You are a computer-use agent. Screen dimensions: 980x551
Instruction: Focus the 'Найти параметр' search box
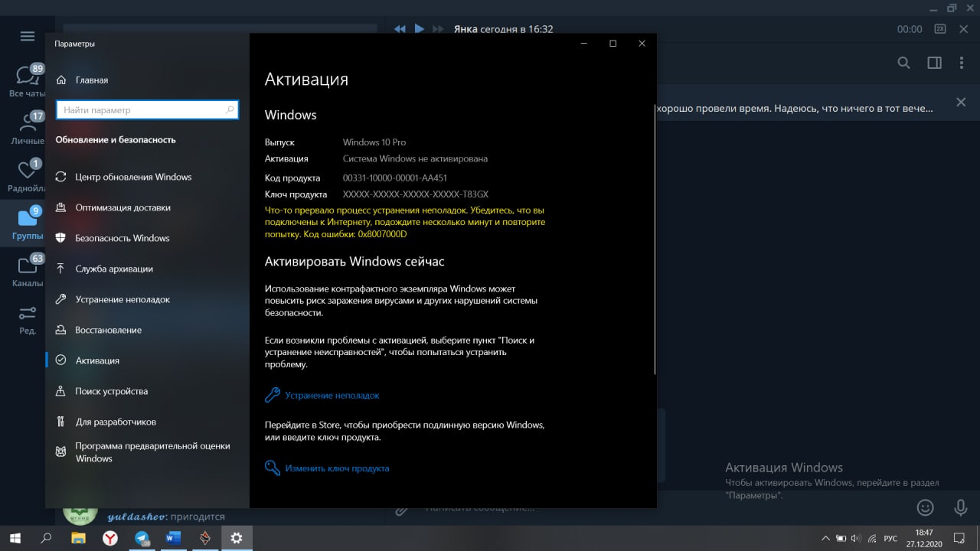147,110
